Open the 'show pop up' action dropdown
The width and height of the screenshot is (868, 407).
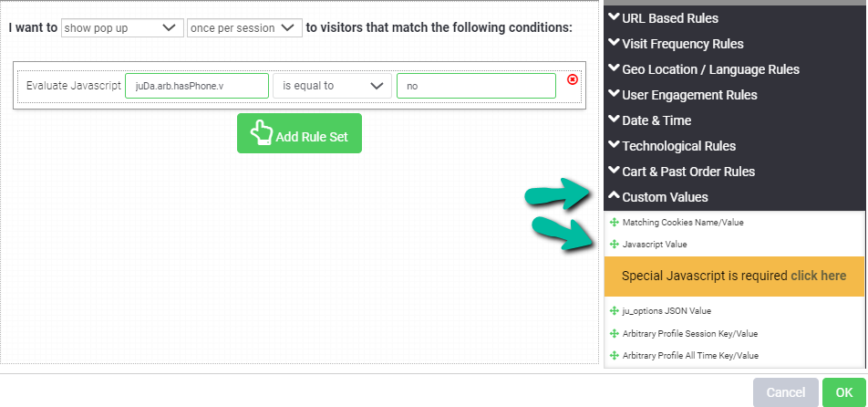click(122, 28)
